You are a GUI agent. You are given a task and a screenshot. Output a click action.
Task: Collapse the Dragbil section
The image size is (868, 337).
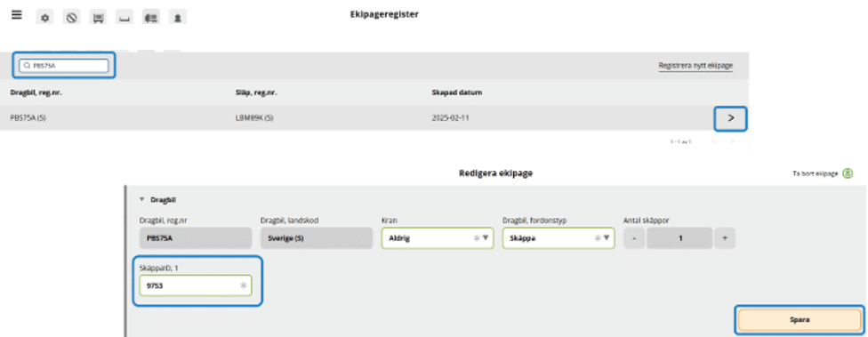pos(141,200)
